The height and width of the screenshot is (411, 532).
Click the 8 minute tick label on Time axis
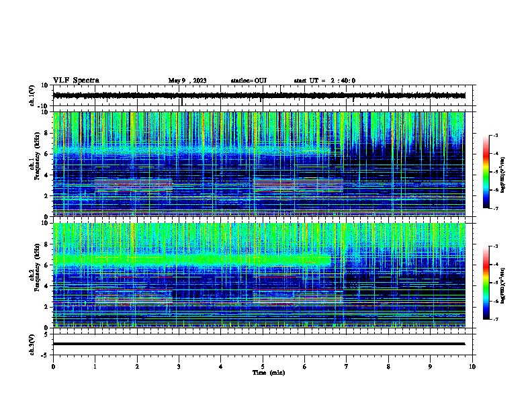(388, 367)
